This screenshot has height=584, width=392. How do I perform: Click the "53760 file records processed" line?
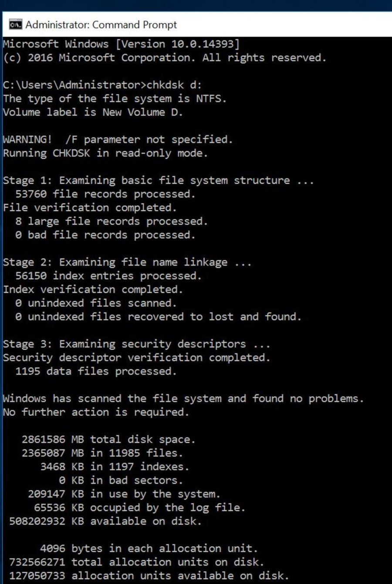(105, 194)
